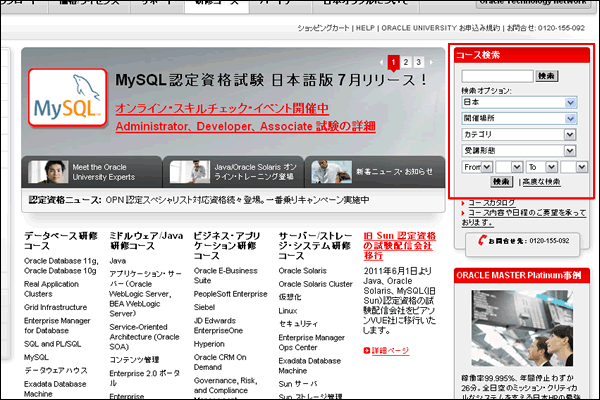This screenshot has width=600, height=400.
Task: Open Enterprise Manager Ops Center link
Action: pos(311,342)
